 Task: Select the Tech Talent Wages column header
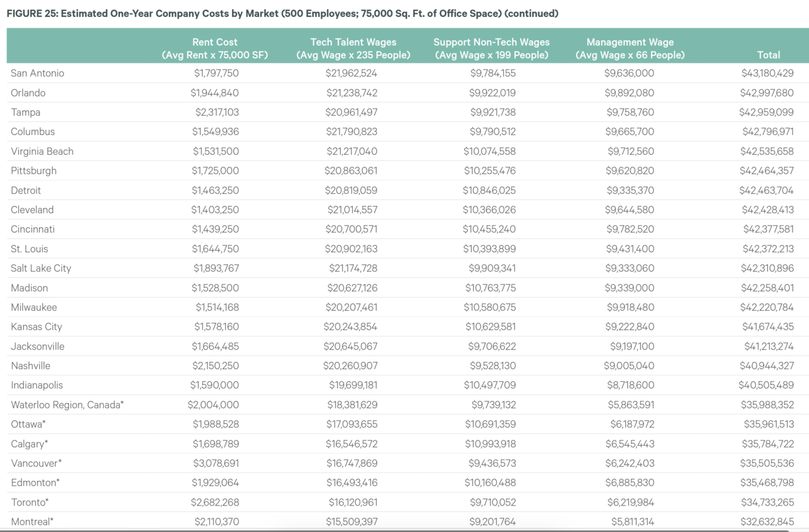click(x=353, y=49)
